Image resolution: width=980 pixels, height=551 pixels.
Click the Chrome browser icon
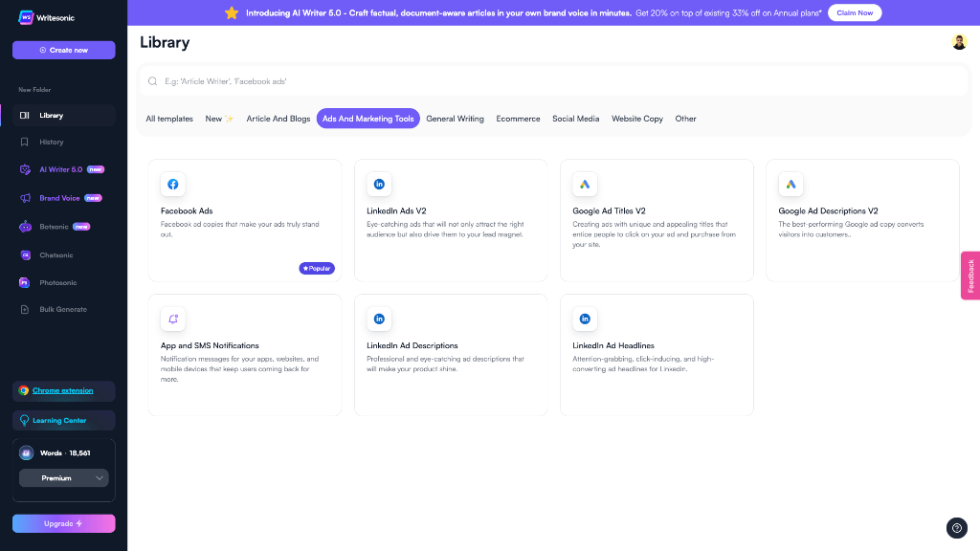(24, 390)
